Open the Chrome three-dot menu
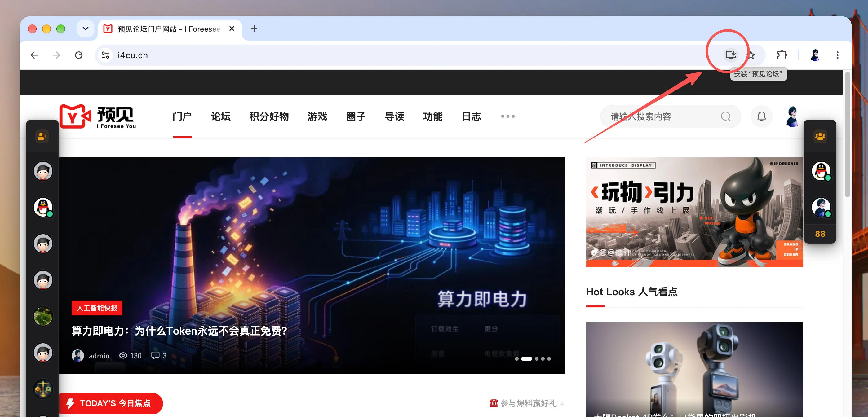 click(837, 55)
